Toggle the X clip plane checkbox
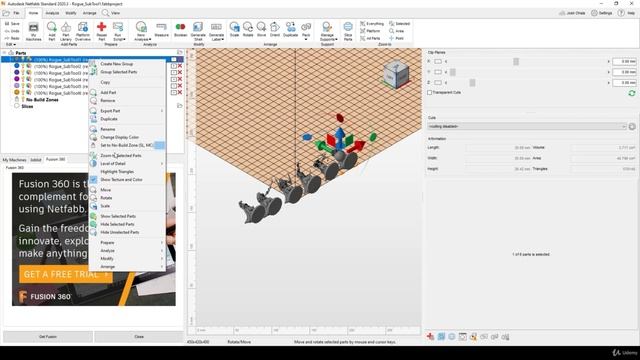This screenshot has width=640, height=360. click(x=438, y=62)
